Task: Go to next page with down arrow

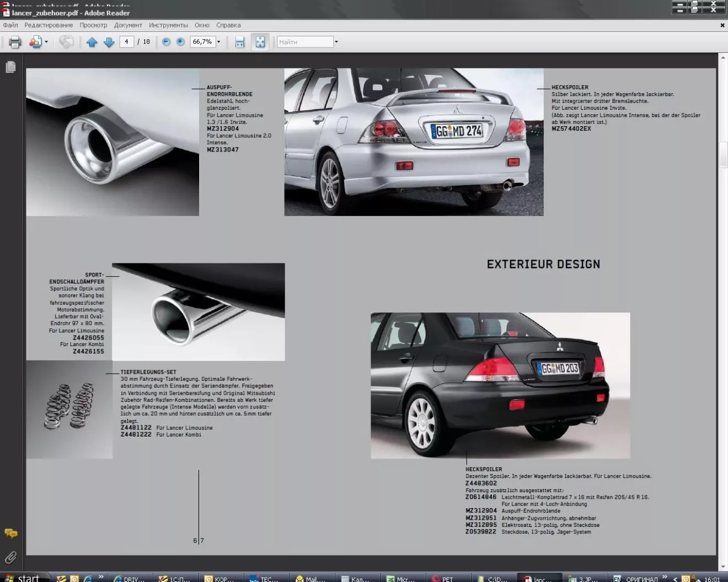Action: pyautogui.click(x=109, y=42)
